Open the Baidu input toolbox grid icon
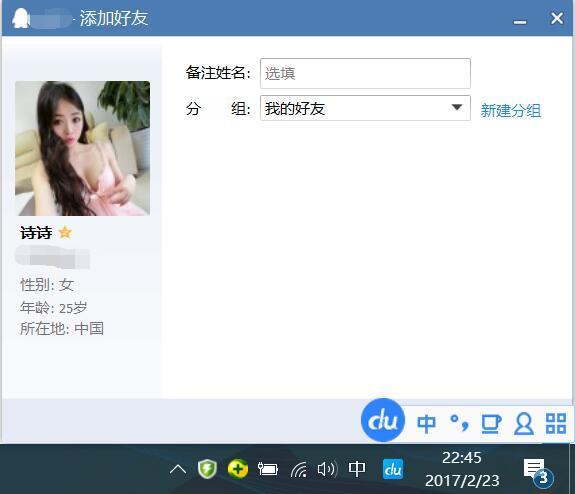Viewport: 575px width, 494px height. point(556,424)
